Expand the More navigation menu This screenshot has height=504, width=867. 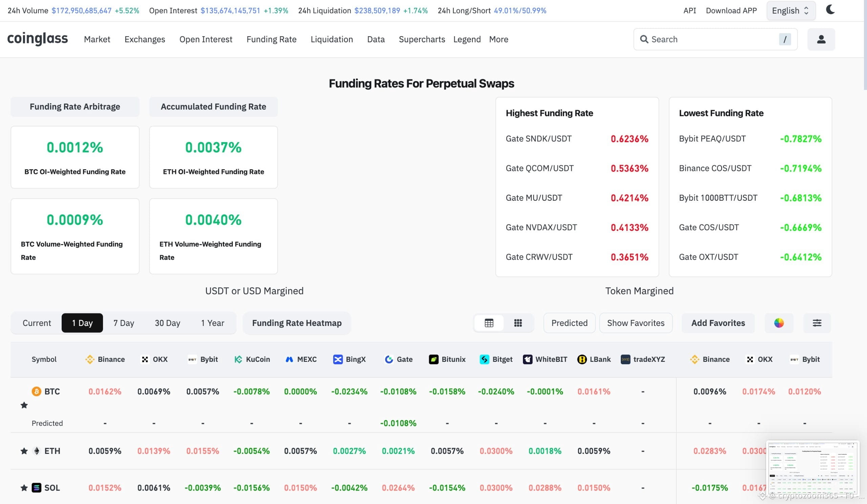coord(499,39)
